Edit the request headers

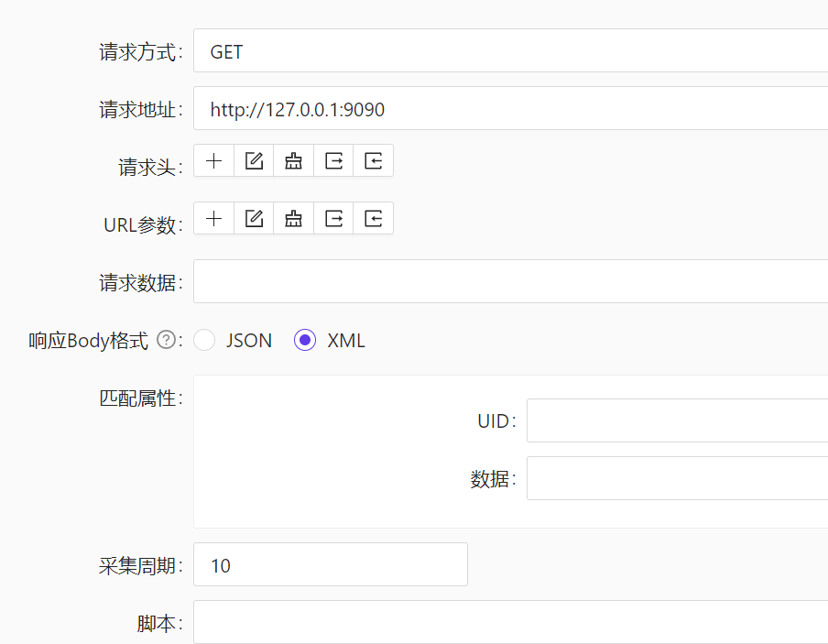(x=253, y=159)
